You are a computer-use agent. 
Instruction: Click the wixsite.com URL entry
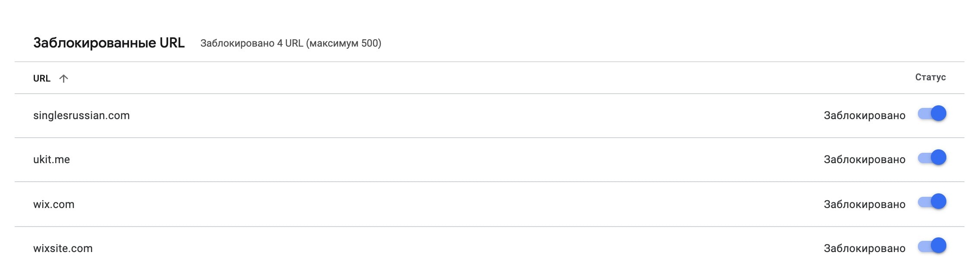click(63, 249)
